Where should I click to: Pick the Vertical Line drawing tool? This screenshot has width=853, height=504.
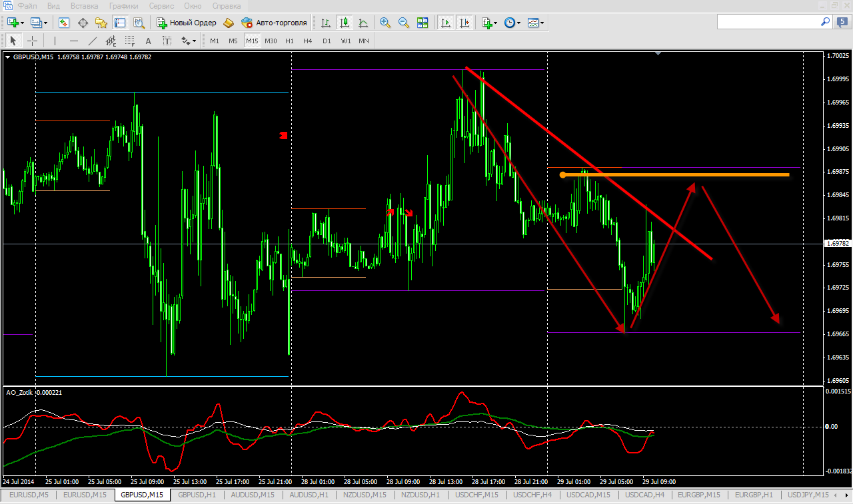(x=55, y=41)
